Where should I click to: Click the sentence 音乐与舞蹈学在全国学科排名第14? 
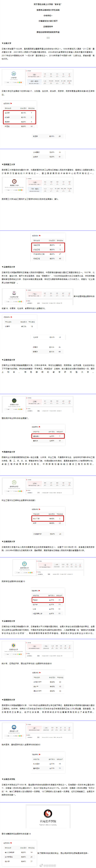pyautogui.click(x=16, y=834)
